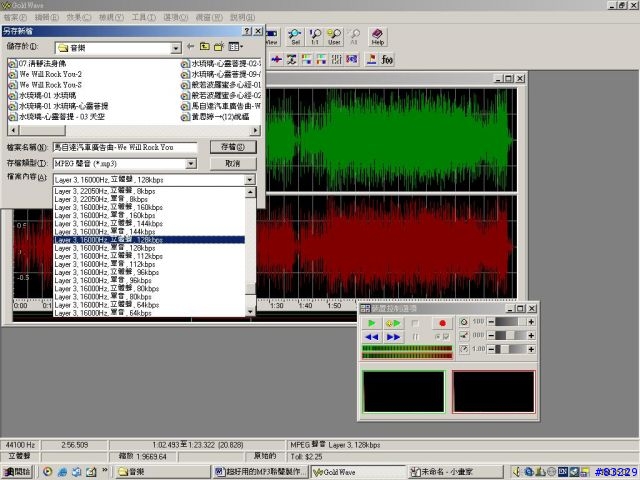Click the vertical bars equalizer effect icon
640x480 pixels.
[336, 60]
